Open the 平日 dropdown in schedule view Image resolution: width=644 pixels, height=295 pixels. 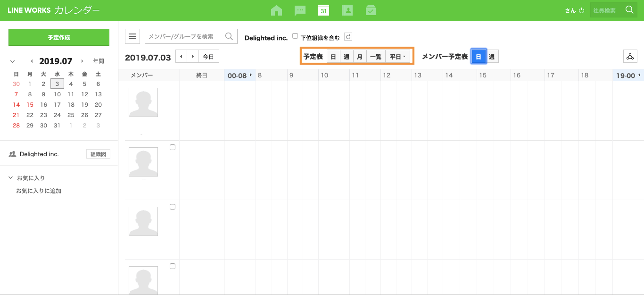pos(397,57)
